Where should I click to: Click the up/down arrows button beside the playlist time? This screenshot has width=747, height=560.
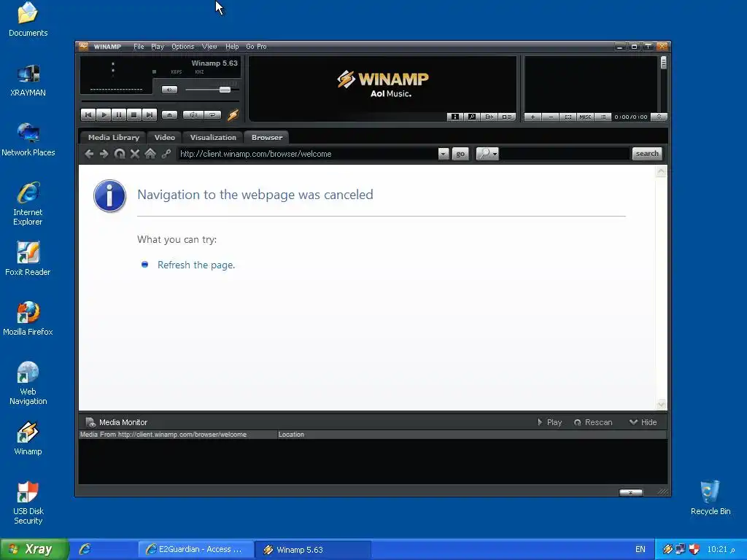coord(659,117)
